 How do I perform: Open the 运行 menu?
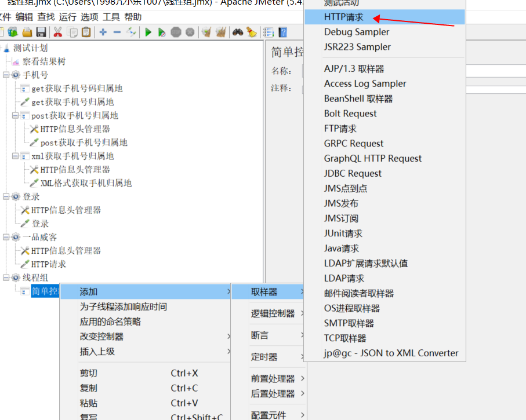pos(67,17)
